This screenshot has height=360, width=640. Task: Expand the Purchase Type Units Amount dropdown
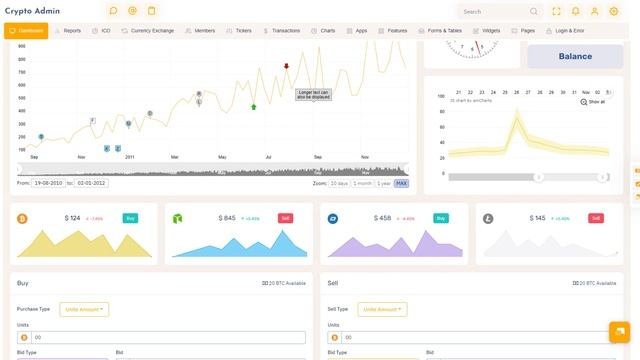(x=84, y=309)
